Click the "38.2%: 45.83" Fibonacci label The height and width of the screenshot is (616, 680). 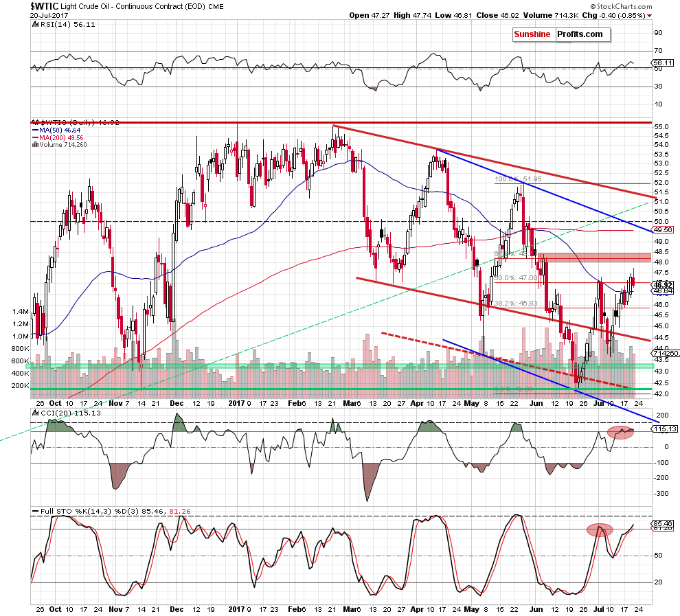pyautogui.click(x=516, y=304)
